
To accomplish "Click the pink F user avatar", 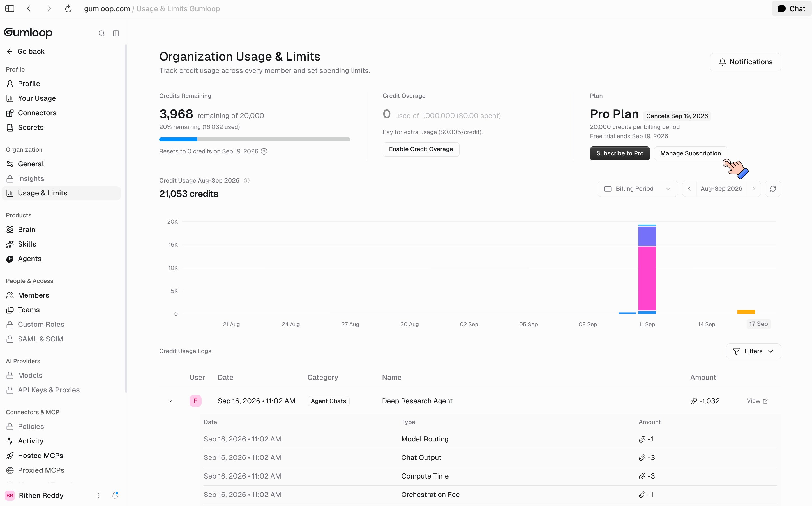I will point(195,401).
